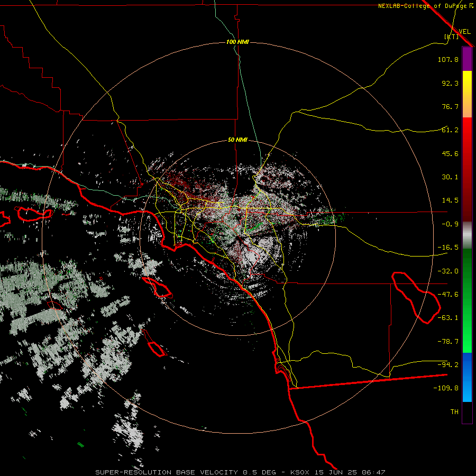Click the 'SUPER-RESOLUTION BASE VELOCITY 0.5 DEG' caption

pos(186,472)
